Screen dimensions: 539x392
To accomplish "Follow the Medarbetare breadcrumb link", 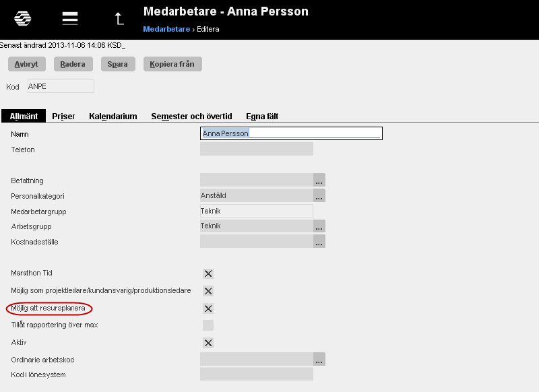I will [166, 29].
